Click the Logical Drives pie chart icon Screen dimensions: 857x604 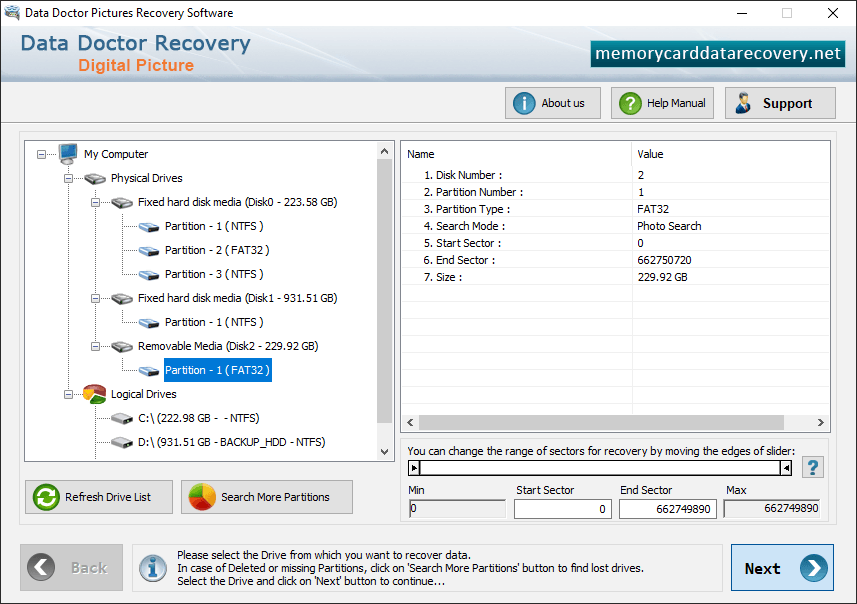point(94,394)
